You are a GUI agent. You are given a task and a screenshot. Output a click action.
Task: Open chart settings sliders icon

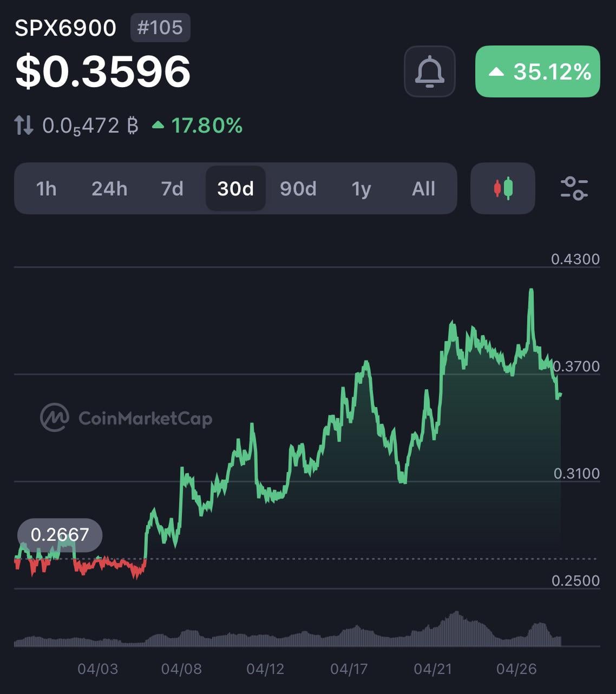[574, 188]
